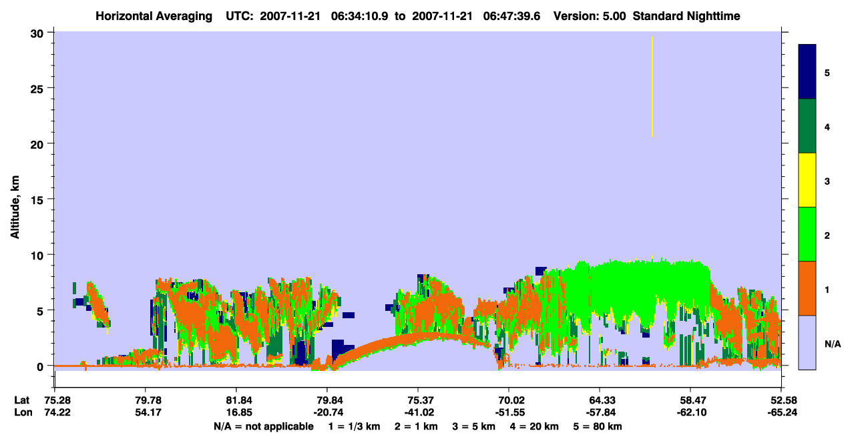The image size is (868, 445).
Task: Select the orange level 1 color bar segment
Action: (x=807, y=288)
